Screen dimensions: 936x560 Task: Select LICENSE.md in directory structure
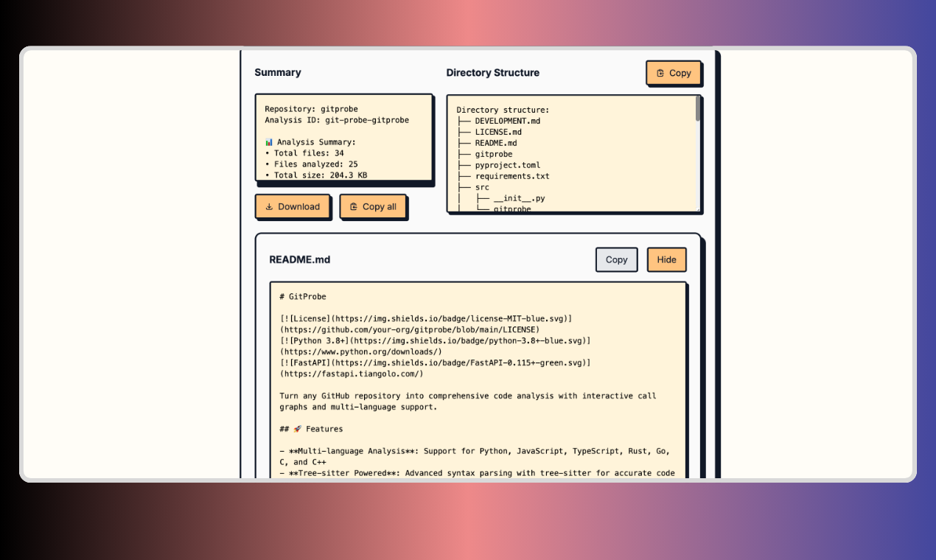(498, 132)
